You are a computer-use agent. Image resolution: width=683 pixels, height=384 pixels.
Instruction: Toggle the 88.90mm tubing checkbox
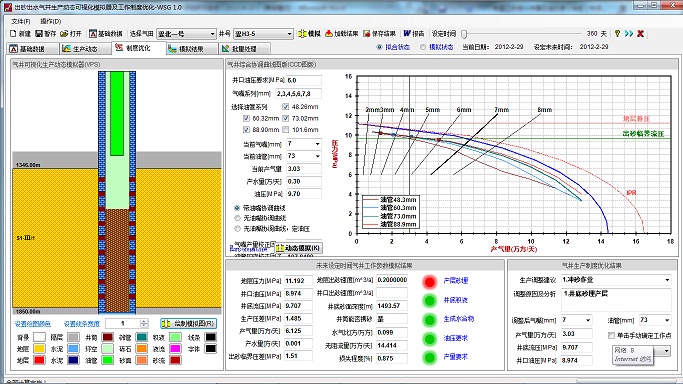point(246,130)
